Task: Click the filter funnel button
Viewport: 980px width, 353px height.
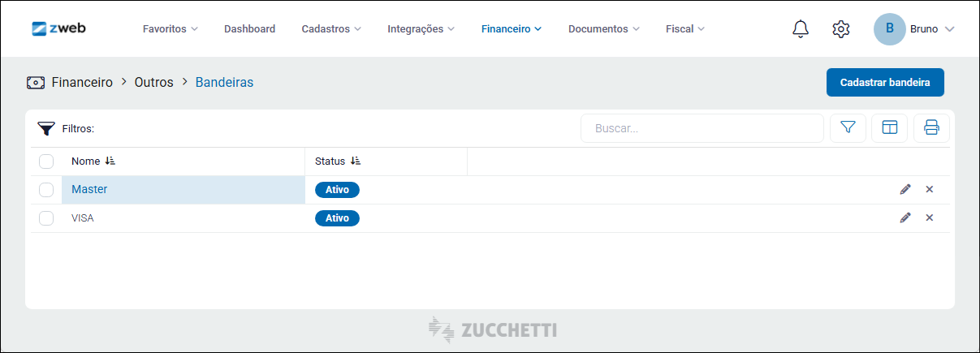Action: pyautogui.click(x=848, y=128)
